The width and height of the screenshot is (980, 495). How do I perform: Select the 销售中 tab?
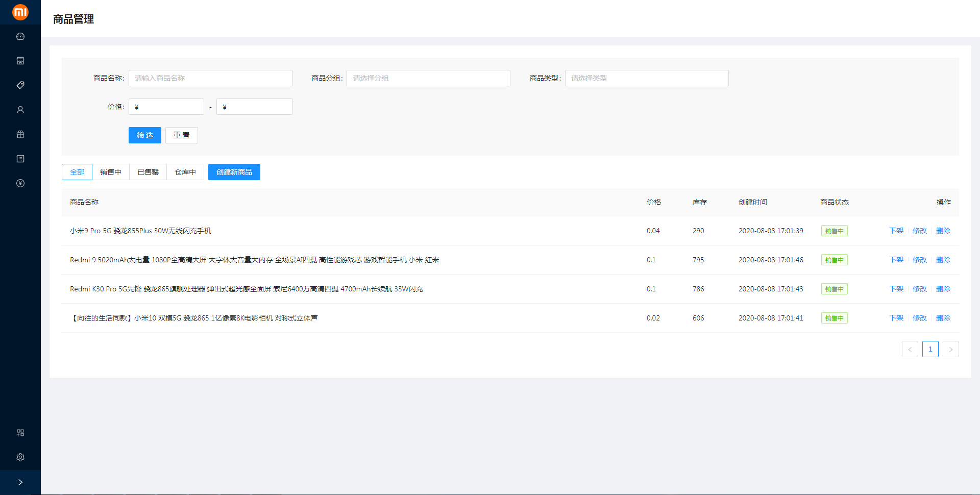tap(111, 172)
